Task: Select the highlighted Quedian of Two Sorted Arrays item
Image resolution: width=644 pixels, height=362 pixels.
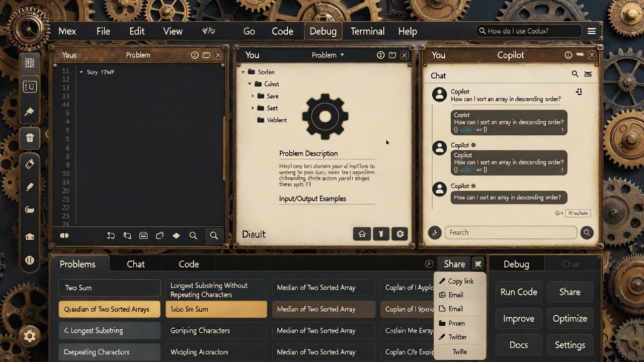Action: [x=109, y=309]
